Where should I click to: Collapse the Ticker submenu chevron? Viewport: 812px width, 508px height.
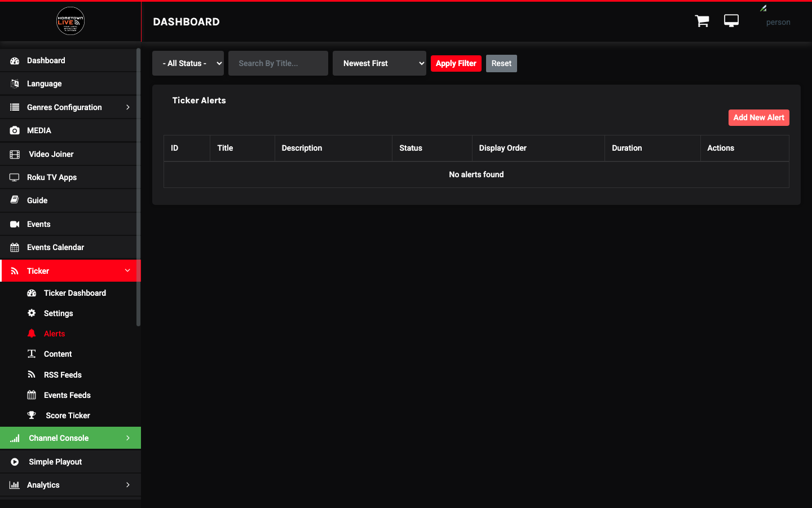(x=127, y=270)
